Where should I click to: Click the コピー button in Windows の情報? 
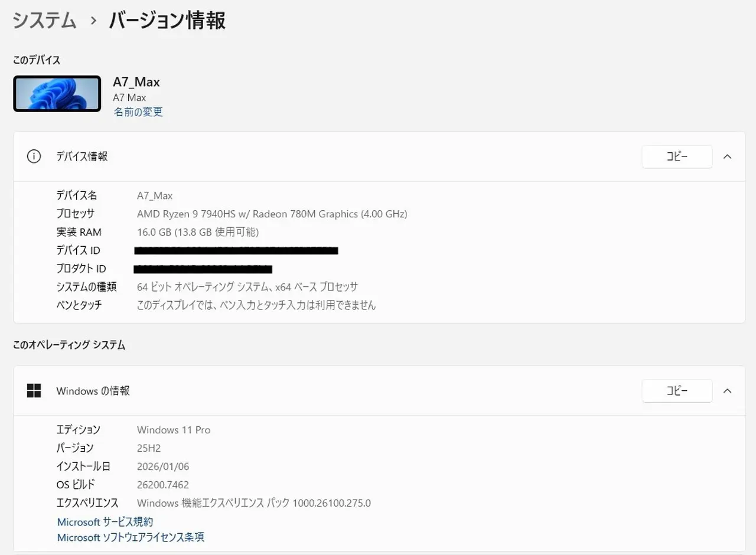[677, 391]
